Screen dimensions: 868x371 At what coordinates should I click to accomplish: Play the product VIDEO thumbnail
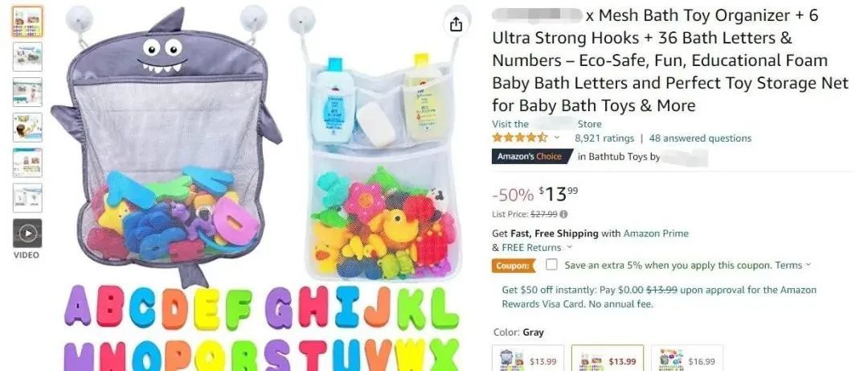27,233
